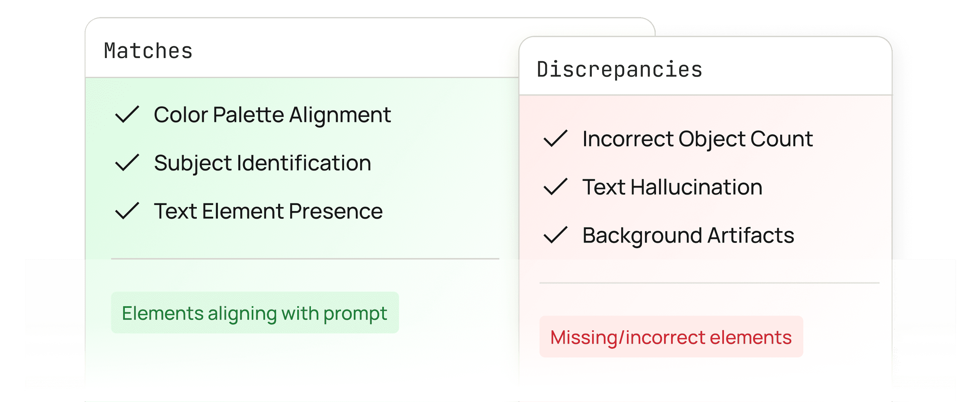This screenshot has height=402, width=980.
Task: Click the divider line below Text Element Presence
Action: (x=305, y=259)
